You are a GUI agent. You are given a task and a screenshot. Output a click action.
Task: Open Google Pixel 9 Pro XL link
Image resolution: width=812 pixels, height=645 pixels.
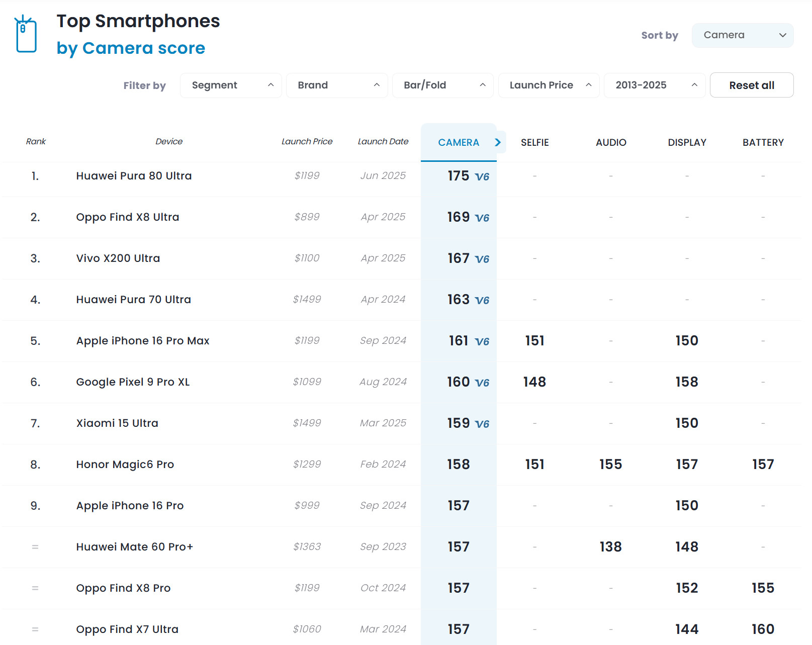pyautogui.click(x=133, y=382)
